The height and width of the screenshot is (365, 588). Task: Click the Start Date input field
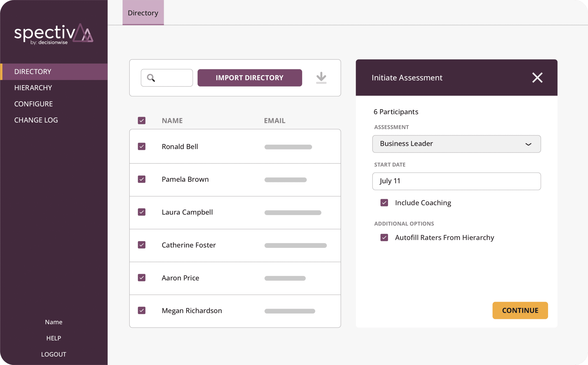pos(457,181)
